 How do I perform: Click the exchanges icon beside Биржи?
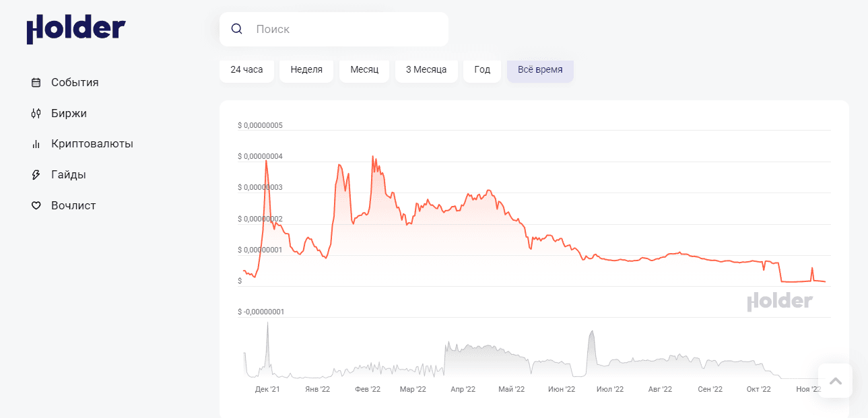(36, 114)
